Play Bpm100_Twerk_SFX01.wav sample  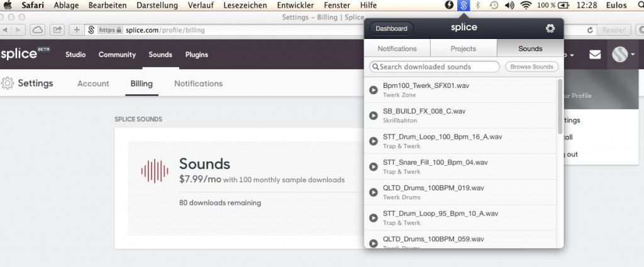374,90
